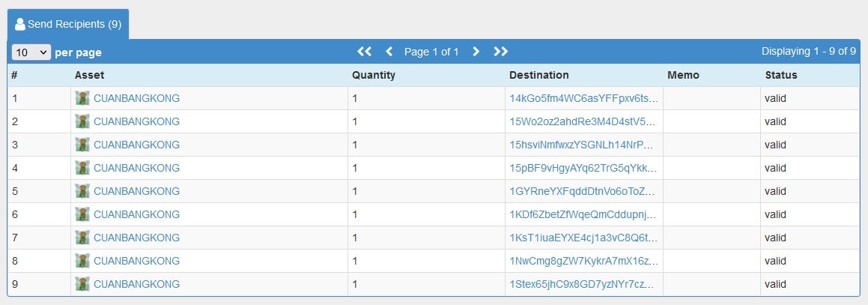Click the Asset column header
Screen dimensions: 868x305
pos(89,75)
